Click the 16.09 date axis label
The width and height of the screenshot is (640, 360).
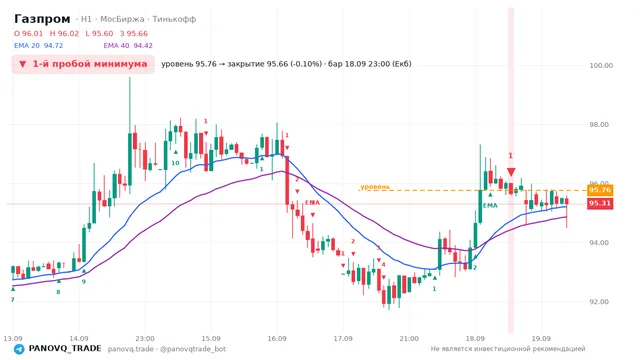[277, 338]
